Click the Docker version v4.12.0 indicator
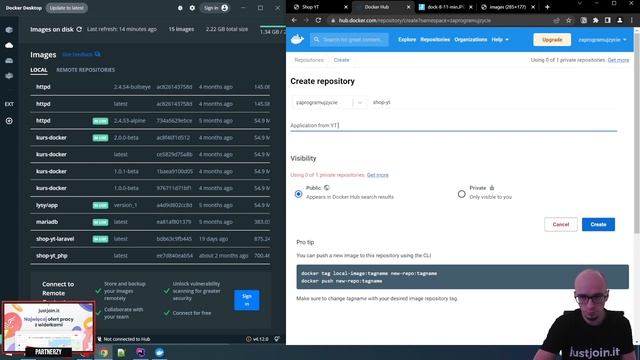The image size is (640, 360). click(258, 339)
